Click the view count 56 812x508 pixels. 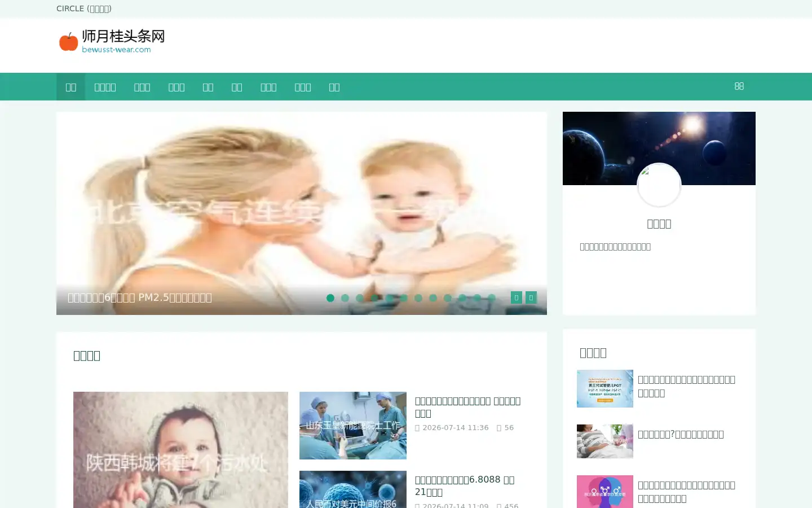509,428
